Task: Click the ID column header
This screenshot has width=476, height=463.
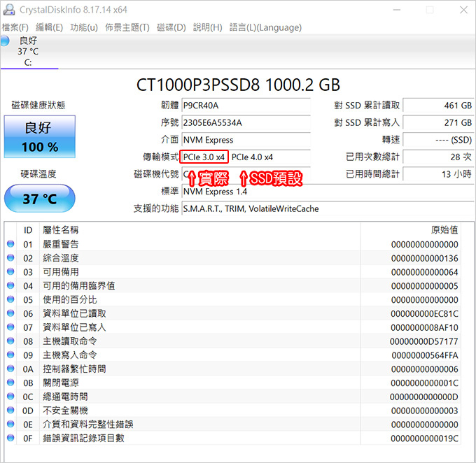Action: [x=28, y=230]
